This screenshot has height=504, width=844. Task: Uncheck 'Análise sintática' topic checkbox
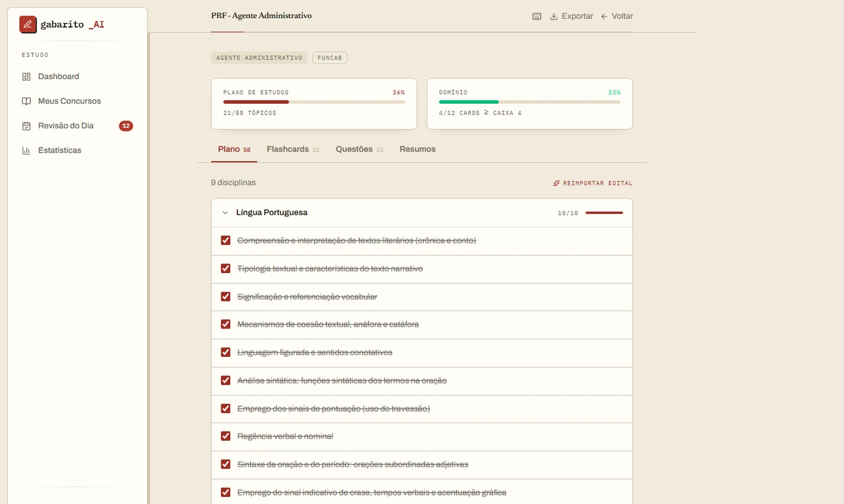click(x=225, y=380)
